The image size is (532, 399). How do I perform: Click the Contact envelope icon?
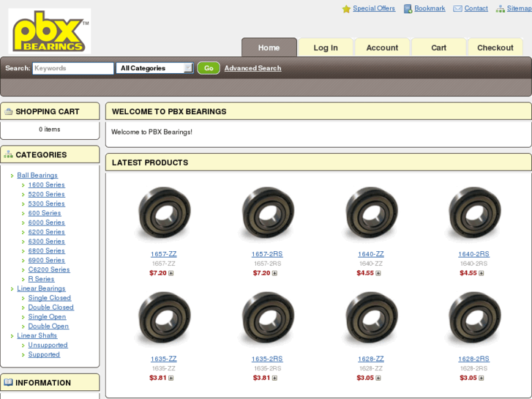click(457, 9)
